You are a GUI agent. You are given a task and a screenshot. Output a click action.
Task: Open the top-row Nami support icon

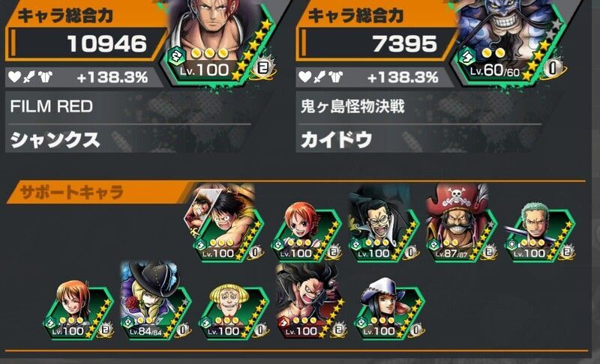tap(306, 232)
